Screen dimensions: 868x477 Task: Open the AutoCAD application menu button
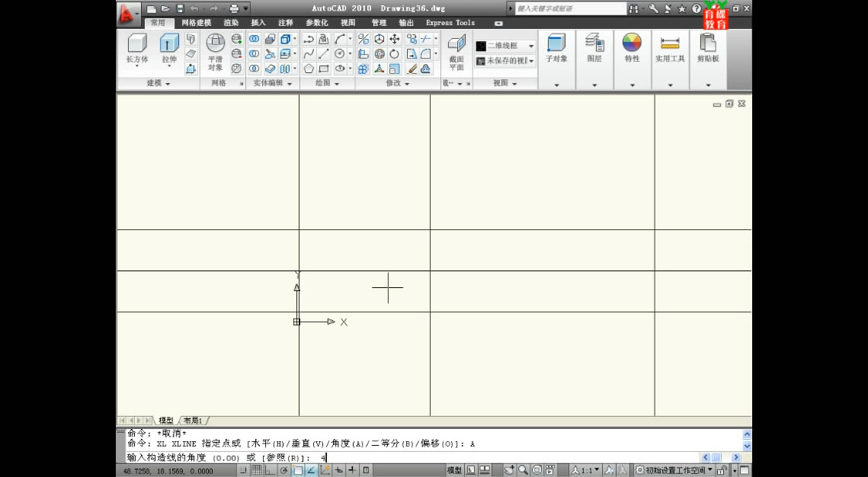129,14
